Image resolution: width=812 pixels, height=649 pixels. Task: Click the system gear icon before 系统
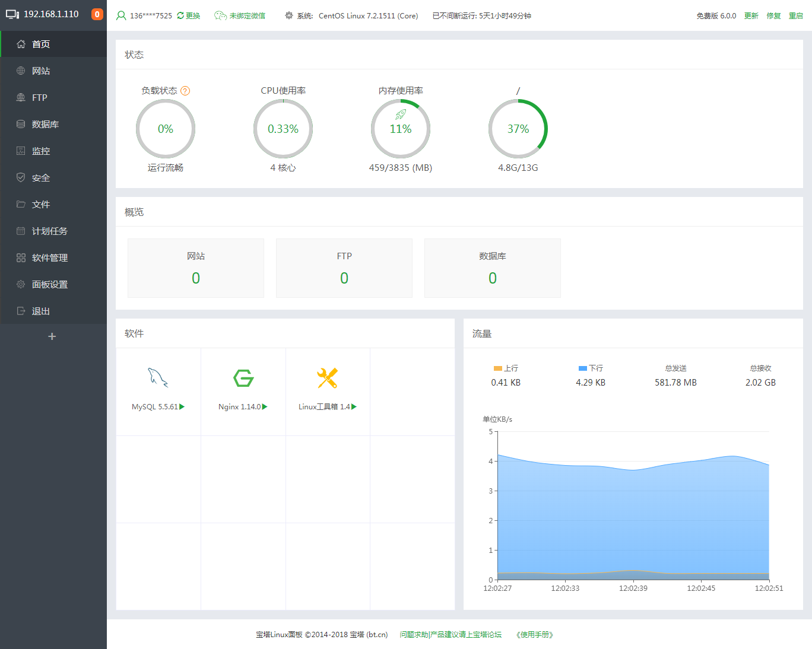coord(289,15)
